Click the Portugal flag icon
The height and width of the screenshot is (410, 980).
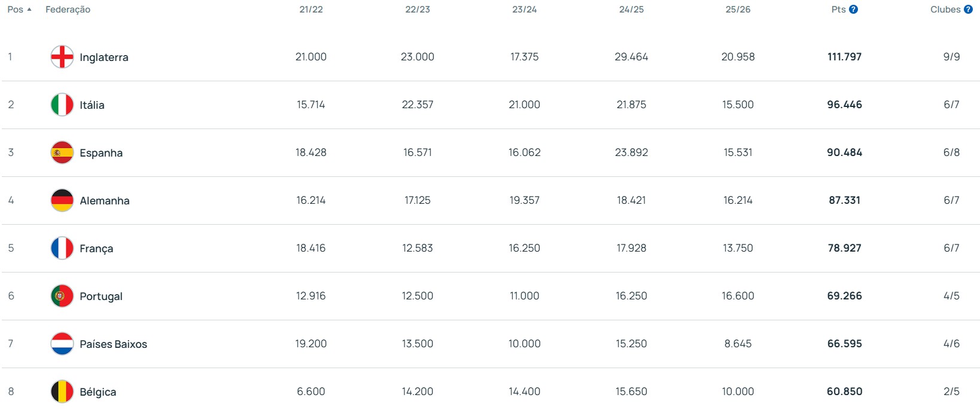click(62, 296)
